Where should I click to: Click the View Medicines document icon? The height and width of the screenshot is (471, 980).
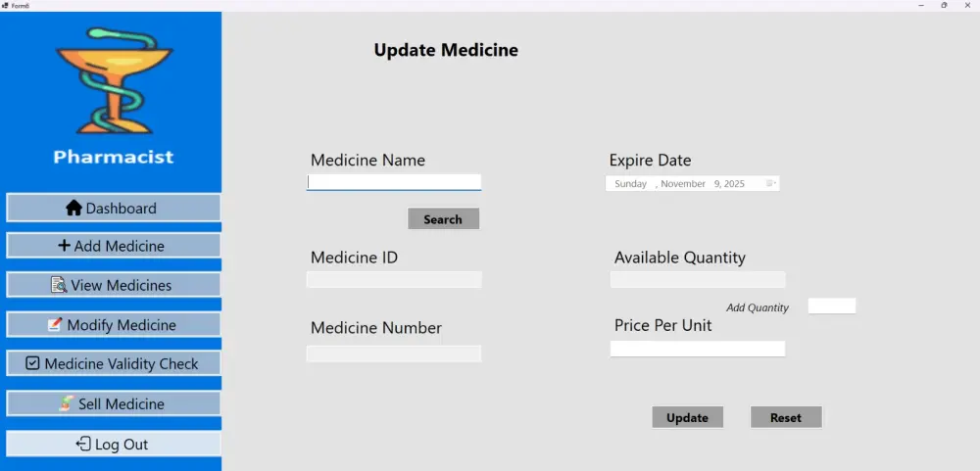59,285
